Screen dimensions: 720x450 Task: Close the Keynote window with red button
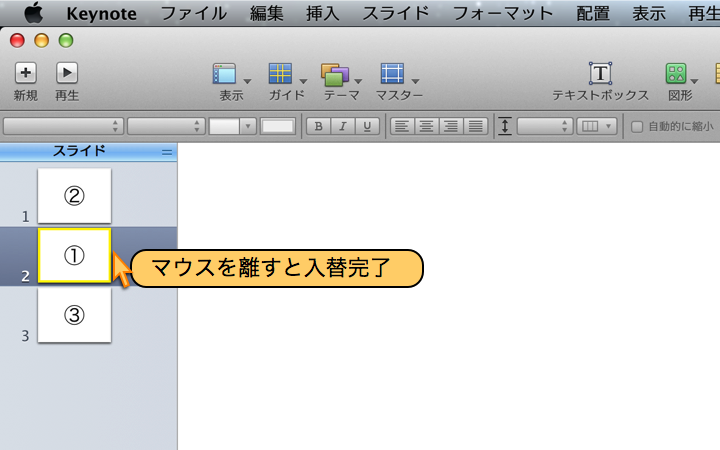[17, 40]
